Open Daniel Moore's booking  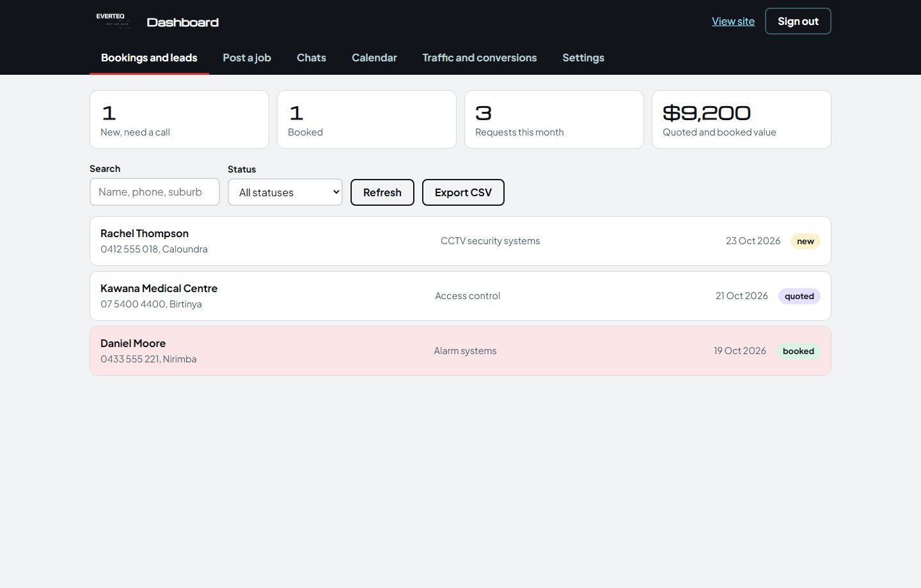pyautogui.click(x=460, y=351)
